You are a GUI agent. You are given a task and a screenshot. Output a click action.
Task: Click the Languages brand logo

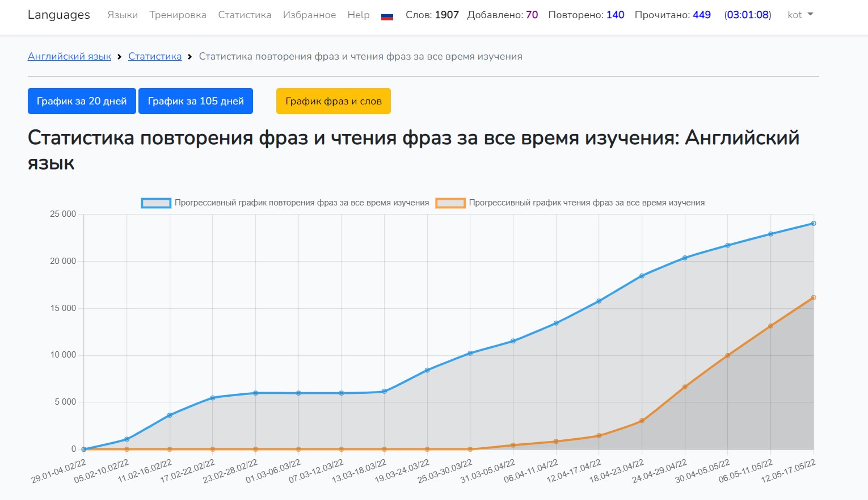point(59,15)
